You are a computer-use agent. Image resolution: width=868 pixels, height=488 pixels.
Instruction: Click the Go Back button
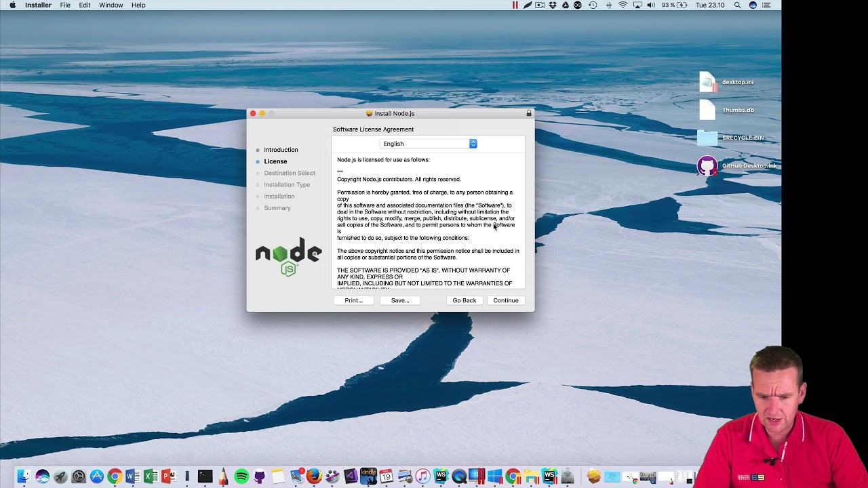[x=465, y=300]
